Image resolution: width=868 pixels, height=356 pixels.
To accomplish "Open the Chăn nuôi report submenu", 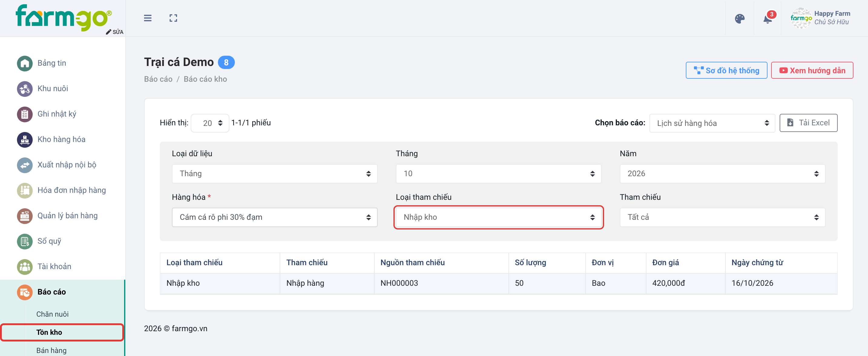I will point(52,314).
